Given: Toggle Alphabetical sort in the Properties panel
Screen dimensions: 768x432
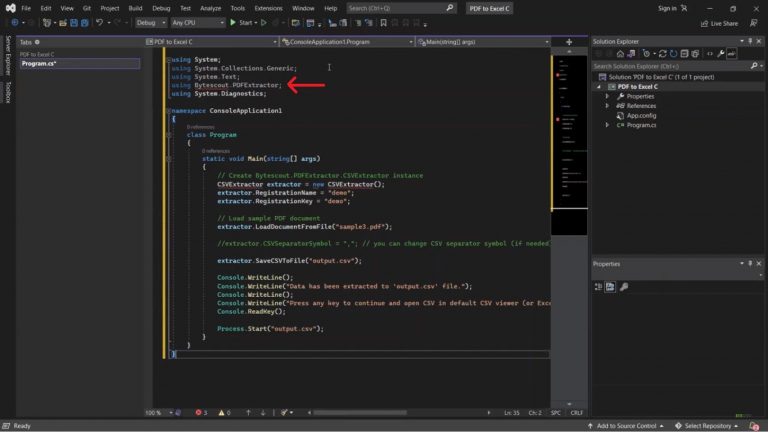Looking at the screenshot, I should coord(610,287).
